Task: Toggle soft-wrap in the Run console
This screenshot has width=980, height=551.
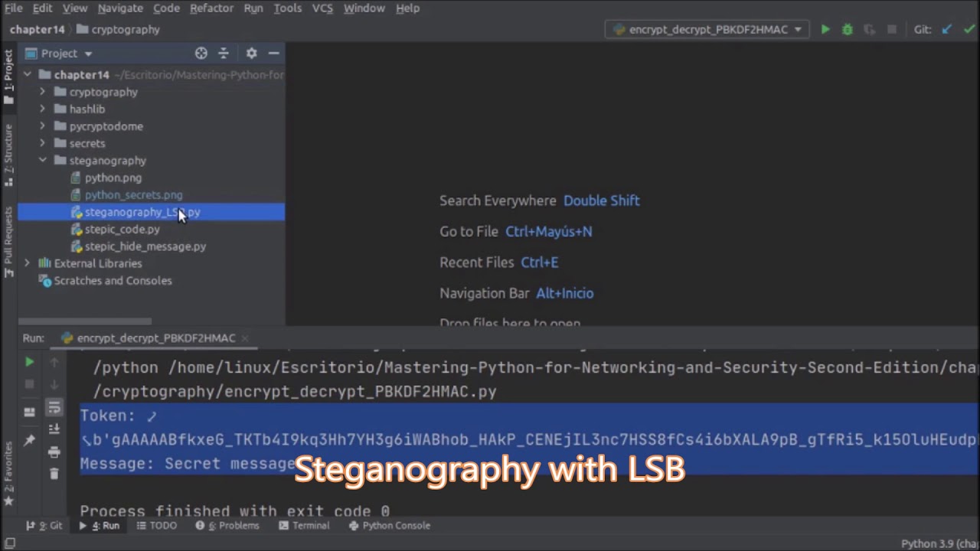Action: [x=54, y=407]
